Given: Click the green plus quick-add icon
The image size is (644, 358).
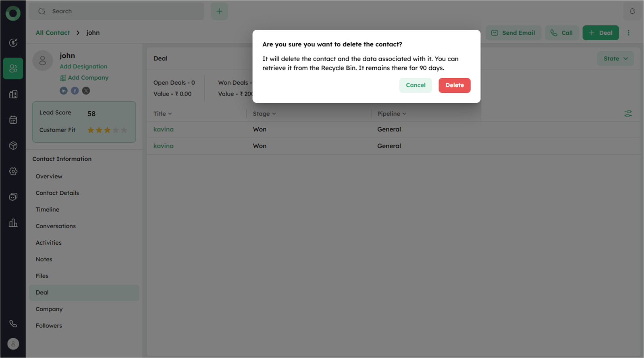Looking at the screenshot, I should pos(219,11).
